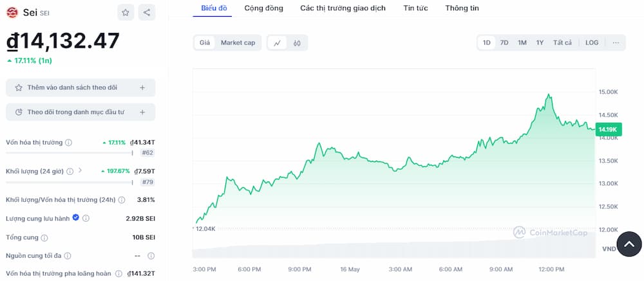The height and width of the screenshot is (281, 644).
Task: Open the three-dots chart options menu
Action: (616, 43)
